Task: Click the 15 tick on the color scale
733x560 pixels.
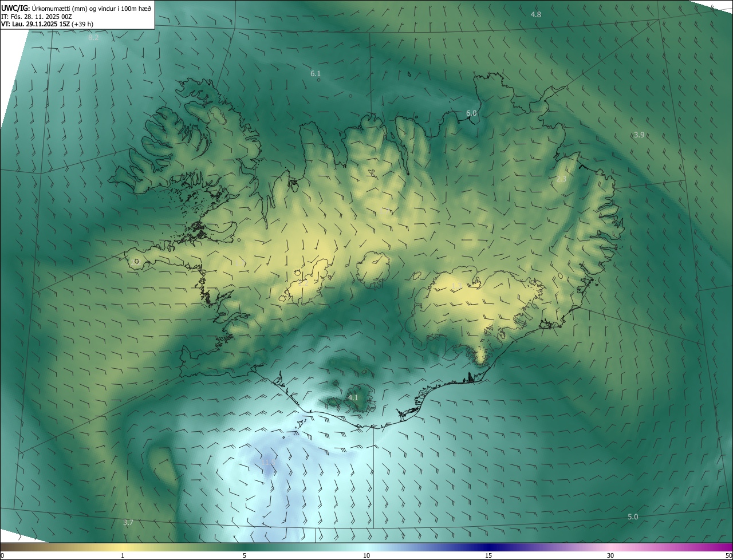Action: point(488,556)
